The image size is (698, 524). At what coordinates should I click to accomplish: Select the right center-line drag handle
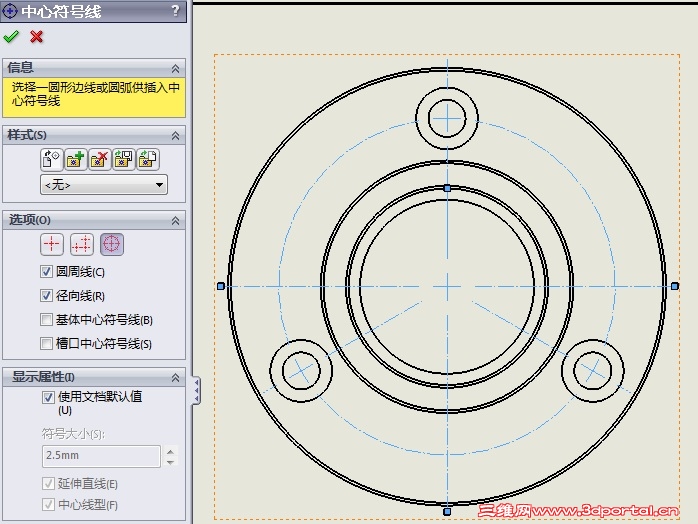[x=675, y=286]
